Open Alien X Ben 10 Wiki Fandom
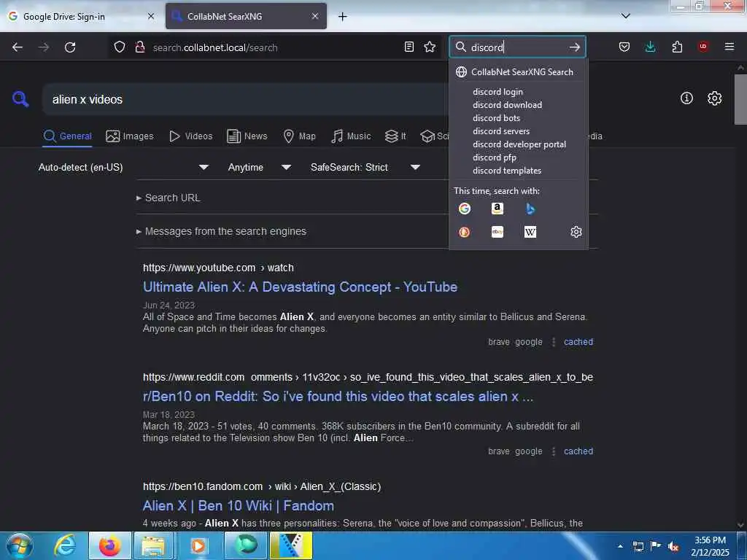Viewport: 747px width, 560px height. (239, 506)
